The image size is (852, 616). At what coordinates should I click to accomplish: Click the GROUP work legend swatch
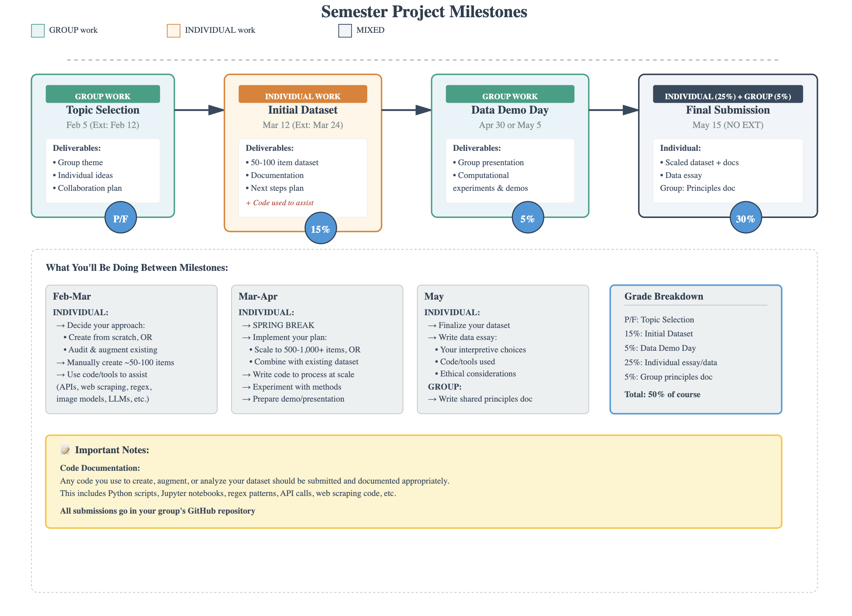pyautogui.click(x=38, y=31)
